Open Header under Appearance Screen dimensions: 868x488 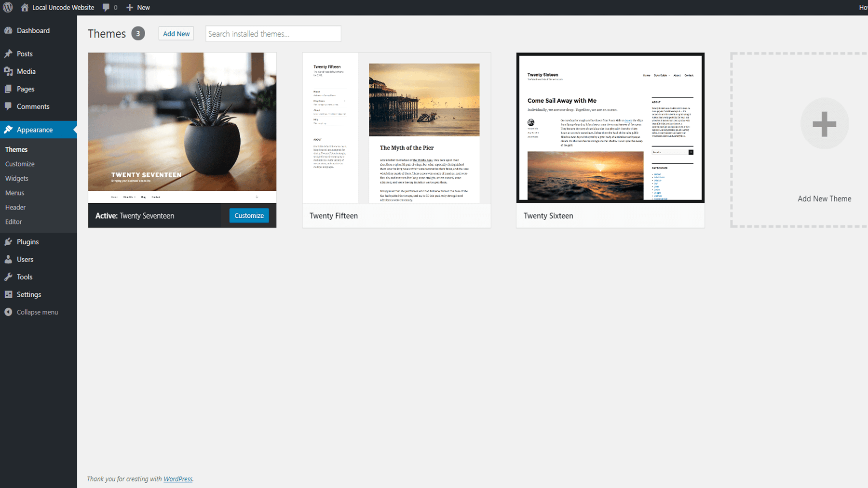15,207
